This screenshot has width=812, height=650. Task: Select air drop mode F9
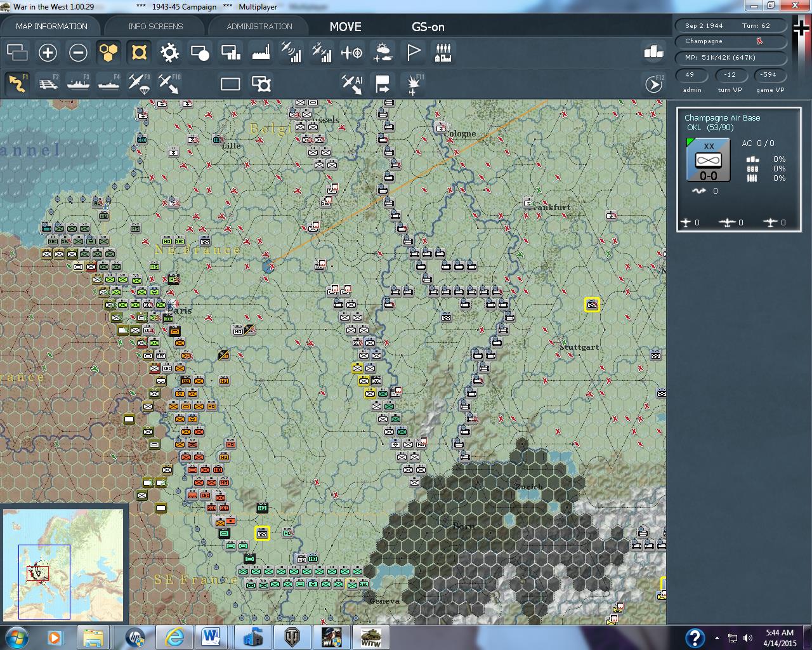pyautogui.click(x=139, y=84)
